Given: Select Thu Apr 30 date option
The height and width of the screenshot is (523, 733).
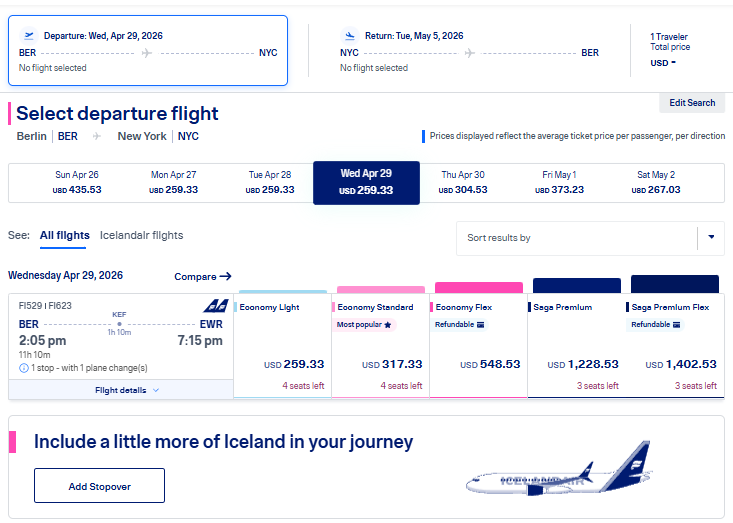Looking at the screenshot, I should tap(463, 183).
